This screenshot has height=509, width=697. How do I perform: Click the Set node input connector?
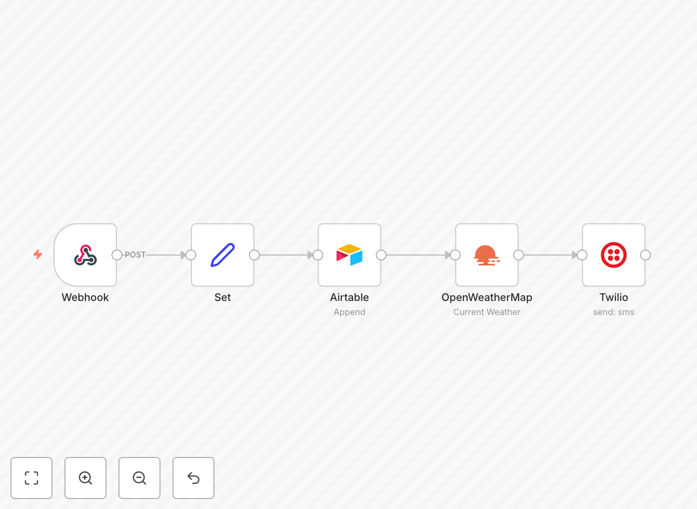191,255
